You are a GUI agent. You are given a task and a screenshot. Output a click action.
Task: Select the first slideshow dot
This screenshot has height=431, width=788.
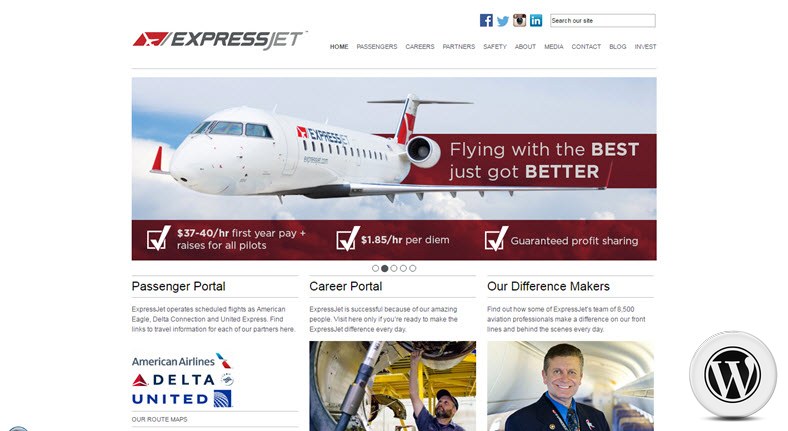pos(375,268)
